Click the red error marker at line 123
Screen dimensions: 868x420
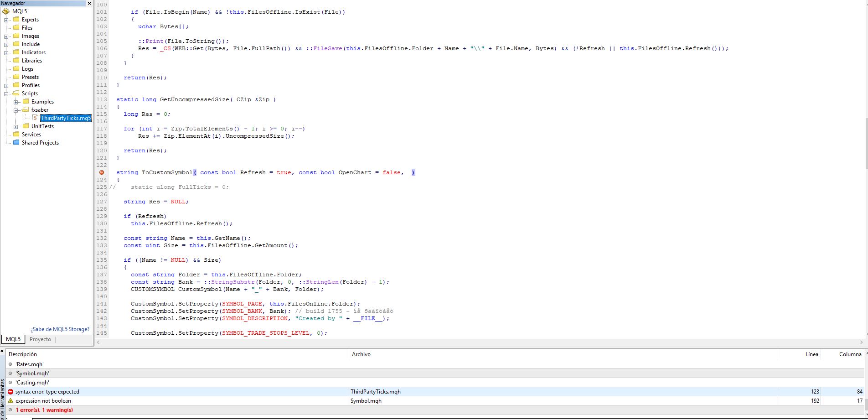(x=102, y=172)
